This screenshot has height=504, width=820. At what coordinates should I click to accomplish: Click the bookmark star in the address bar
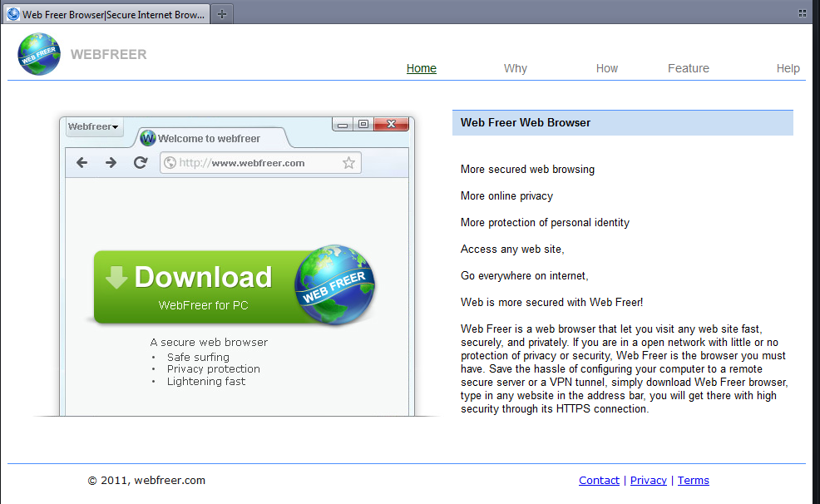(349, 162)
